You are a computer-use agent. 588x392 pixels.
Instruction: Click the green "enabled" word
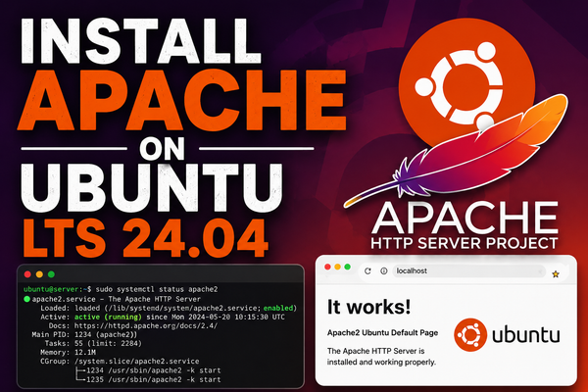[x=278, y=308]
